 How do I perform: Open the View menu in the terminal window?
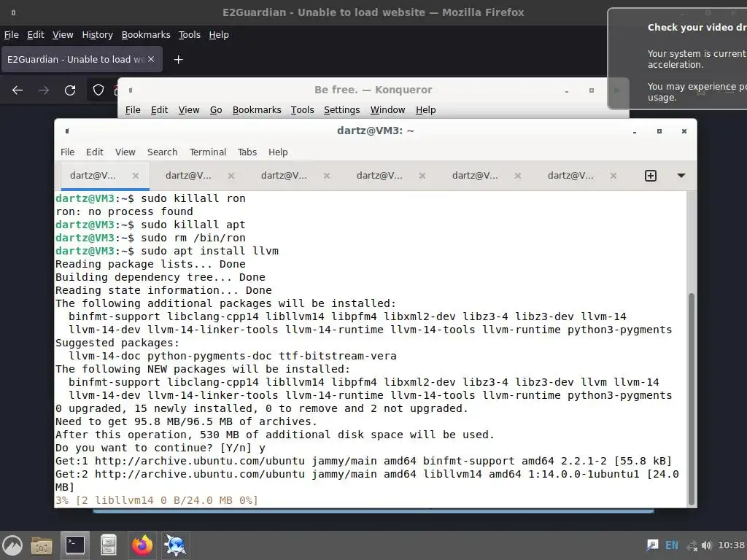pyautogui.click(x=125, y=152)
